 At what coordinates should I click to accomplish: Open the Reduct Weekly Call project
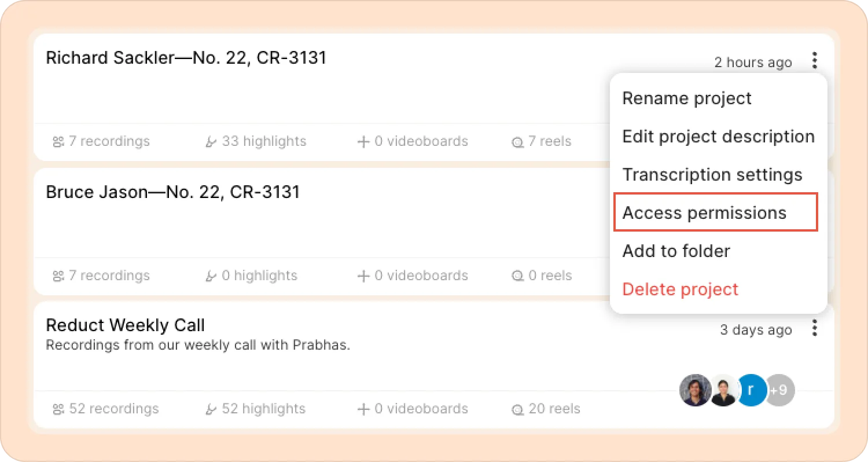coord(125,325)
